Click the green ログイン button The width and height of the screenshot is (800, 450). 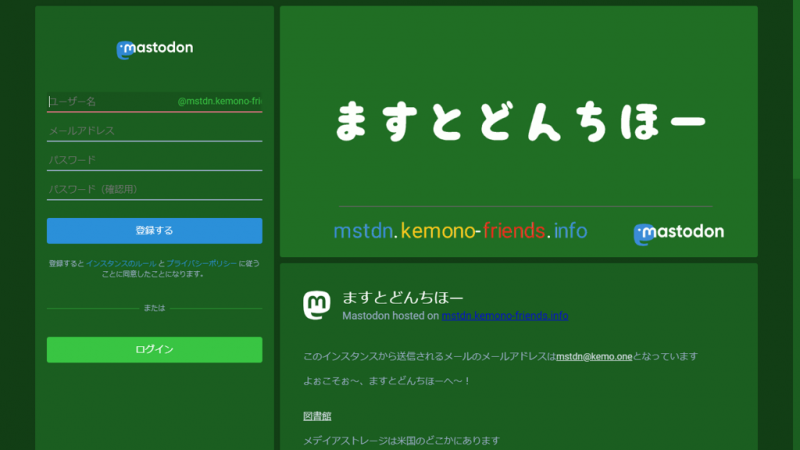155,349
